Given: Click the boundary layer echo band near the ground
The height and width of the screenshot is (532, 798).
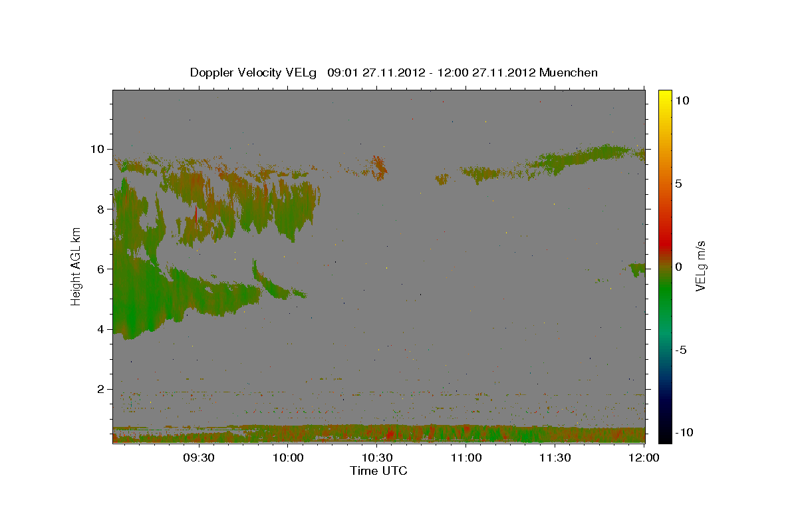Looking at the screenshot, I should (379, 434).
